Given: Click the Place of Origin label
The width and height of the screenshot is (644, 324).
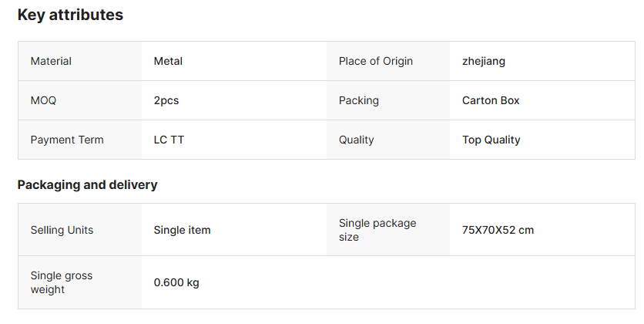Looking at the screenshot, I should pos(376,61).
